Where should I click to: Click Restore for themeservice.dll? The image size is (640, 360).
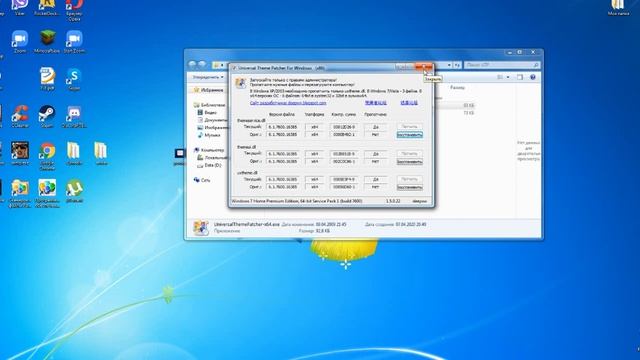pos(409,135)
